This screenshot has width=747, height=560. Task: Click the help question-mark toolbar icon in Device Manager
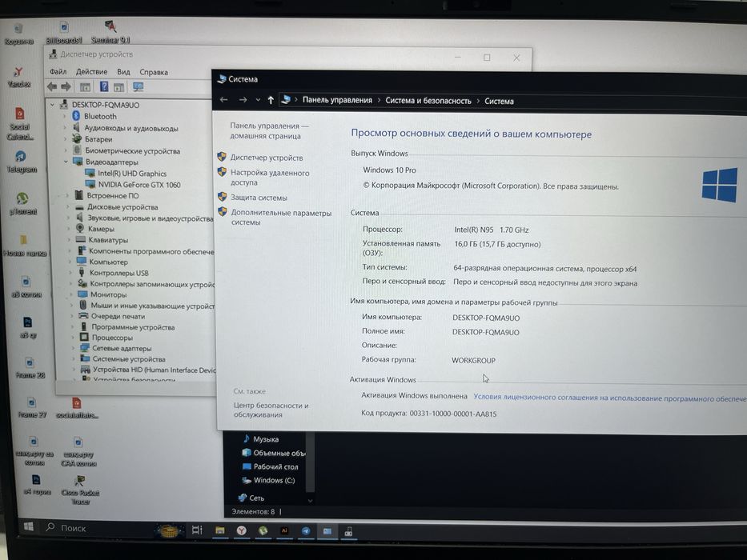[104, 86]
